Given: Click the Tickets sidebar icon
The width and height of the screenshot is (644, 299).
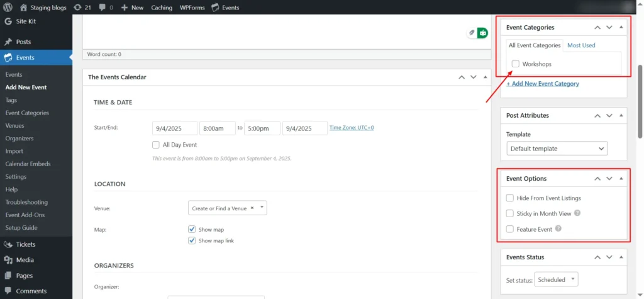Looking at the screenshot, I should [x=8, y=245].
